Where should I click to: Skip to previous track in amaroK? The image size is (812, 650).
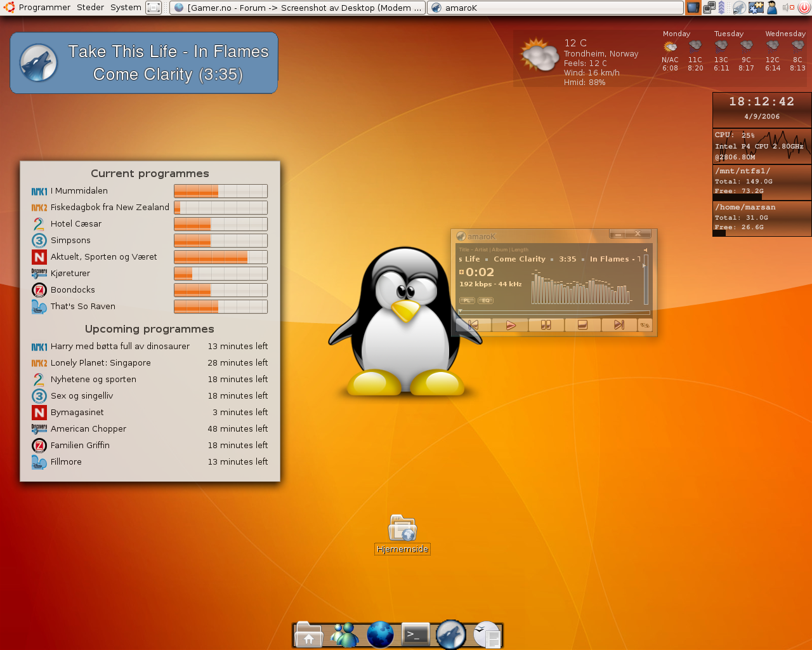coord(473,325)
